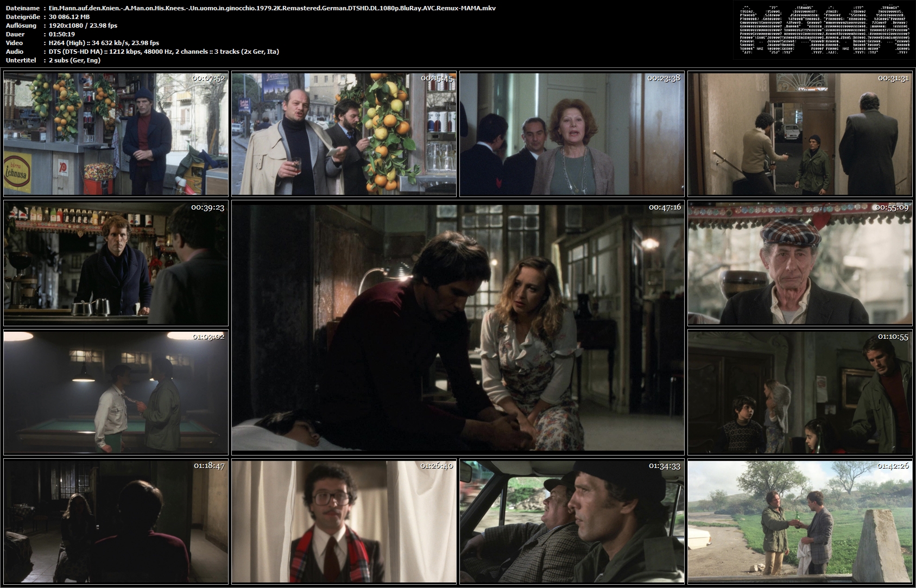This screenshot has height=588, width=916.
Task: Select the man with glasses frame at 01:26:40
Action: [344, 522]
